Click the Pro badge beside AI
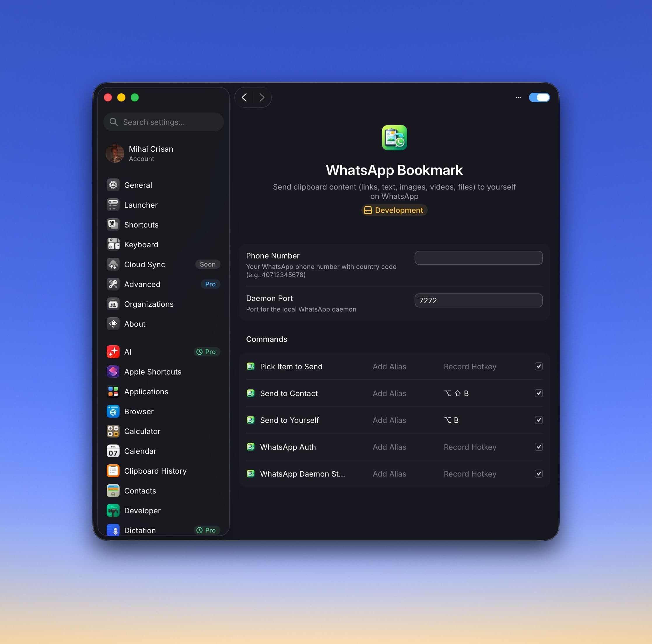652x644 pixels. click(206, 352)
